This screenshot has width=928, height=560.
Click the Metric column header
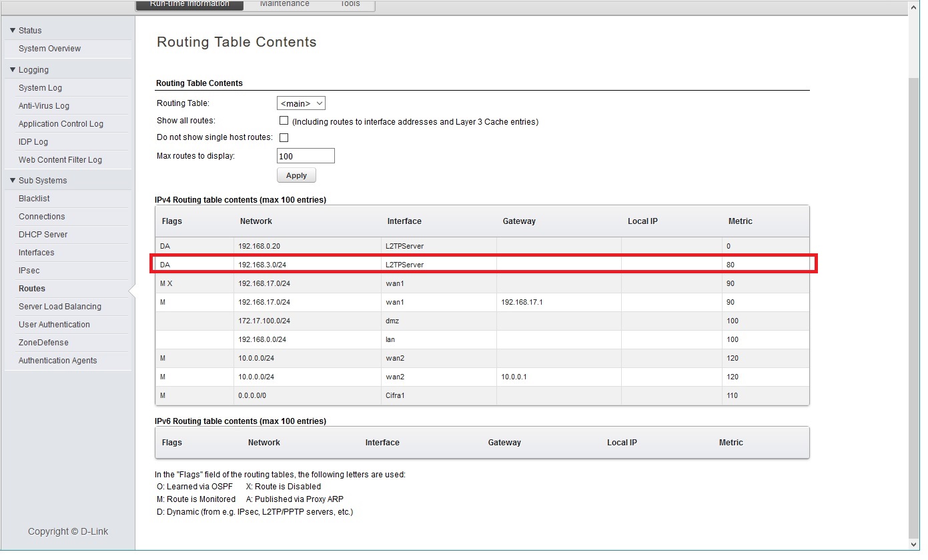click(x=740, y=221)
